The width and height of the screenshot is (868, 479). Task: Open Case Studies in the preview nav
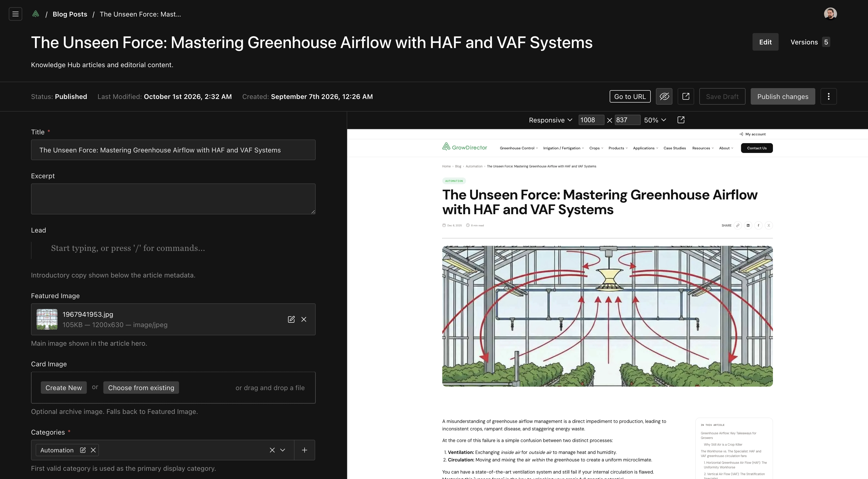675,148
